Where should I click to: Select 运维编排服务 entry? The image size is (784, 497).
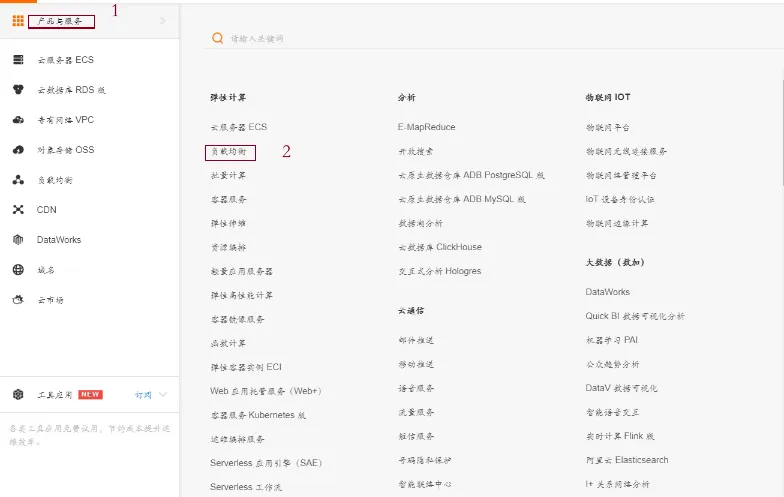click(237, 439)
